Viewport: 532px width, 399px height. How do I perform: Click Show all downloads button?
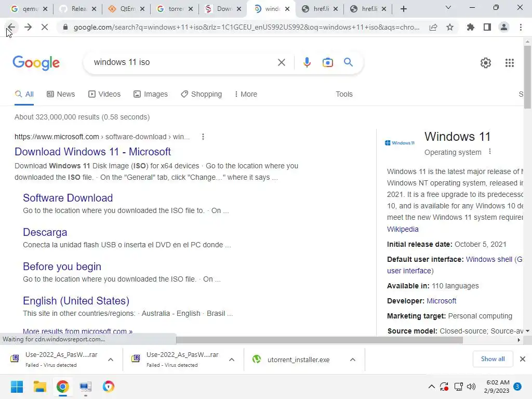(493, 359)
